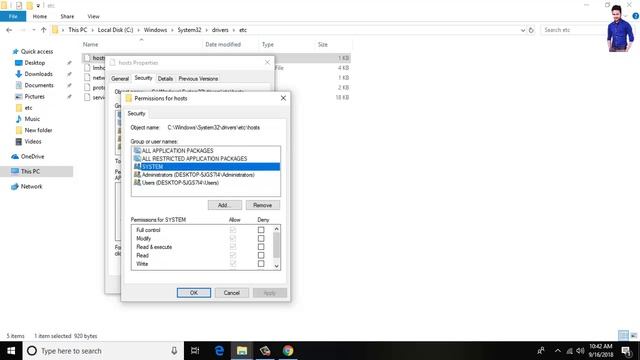Screen dimensions: 640x360
Task: Open Desktop in navigation pane
Action: click(35, 63)
